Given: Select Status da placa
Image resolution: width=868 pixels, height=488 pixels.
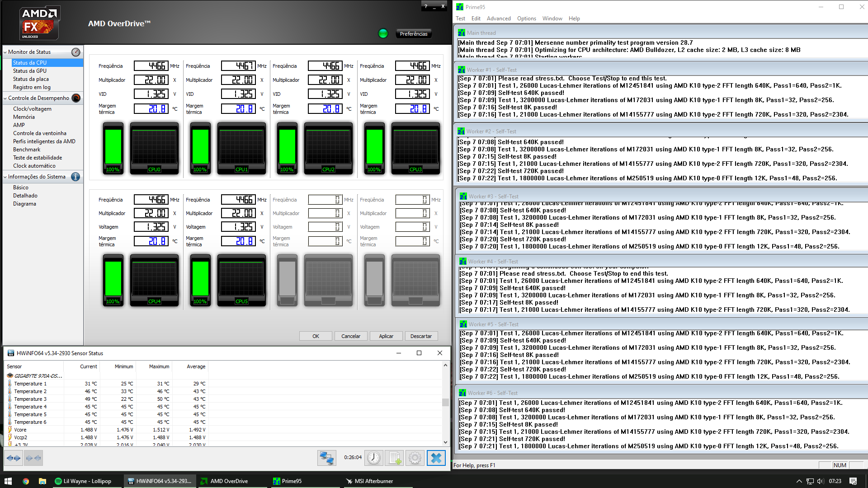Looking at the screenshot, I should coord(31,79).
